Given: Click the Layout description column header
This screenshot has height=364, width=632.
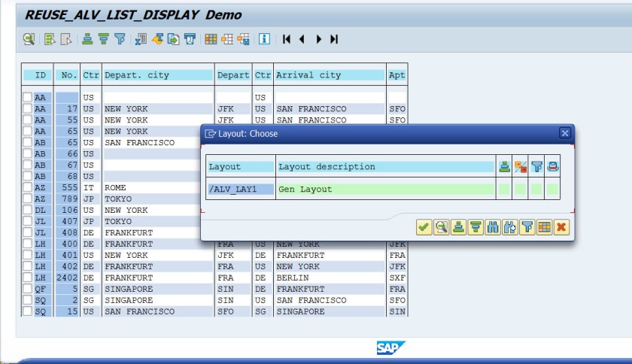Looking at the screenshot, I should (385, 167).
